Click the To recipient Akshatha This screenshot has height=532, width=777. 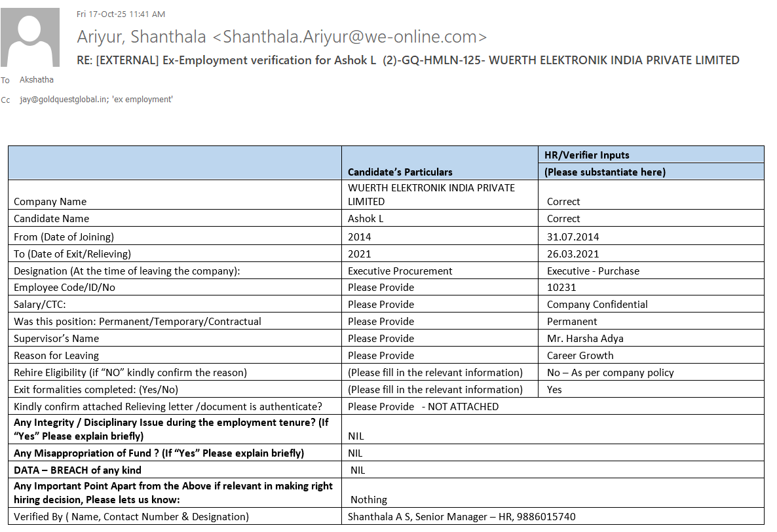(37, 80)
